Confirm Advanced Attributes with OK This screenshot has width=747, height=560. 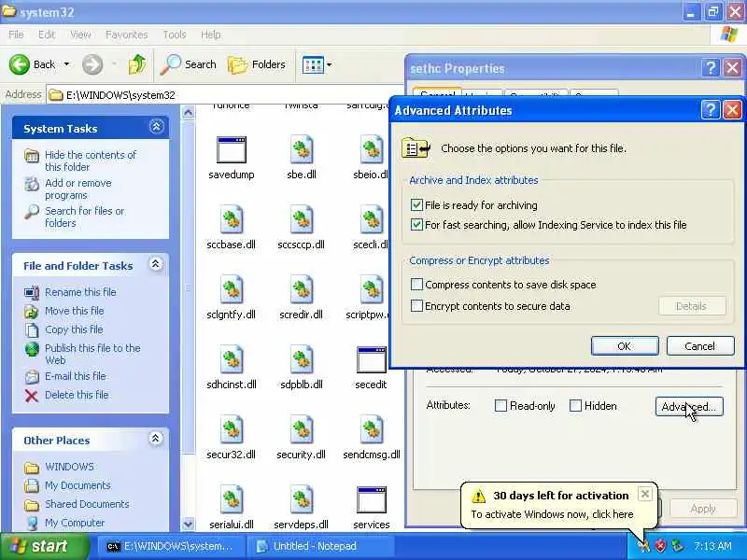click(x=625, y=346)
